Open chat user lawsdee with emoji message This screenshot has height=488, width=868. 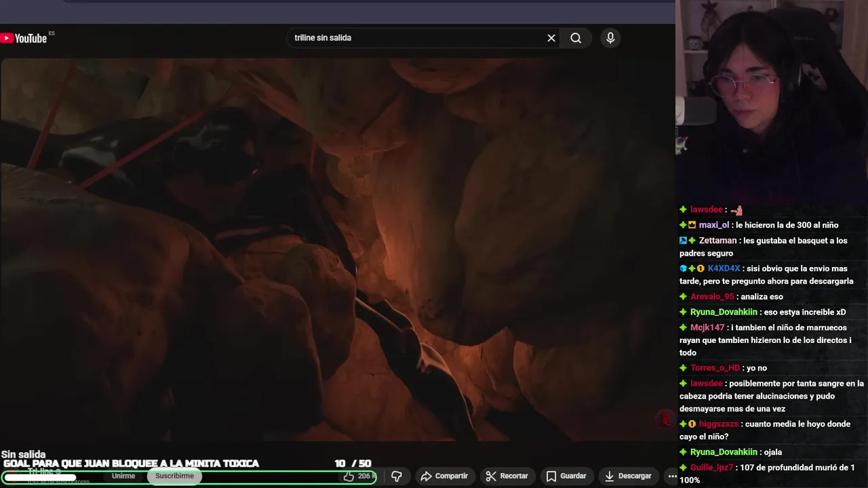tap(707, 210)
